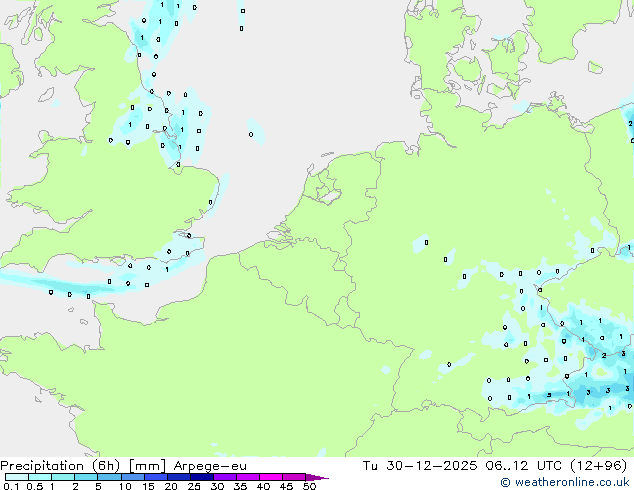Viewport: 634px width, 490px height.
Task: Click the '0.1' legend scale label
Action: [11, 486]
